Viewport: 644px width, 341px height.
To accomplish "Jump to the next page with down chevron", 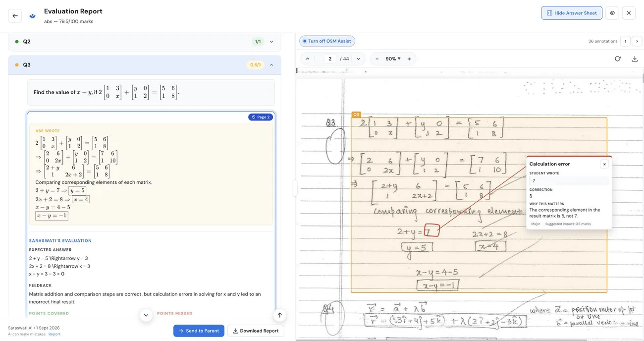I will pos(359,58).
